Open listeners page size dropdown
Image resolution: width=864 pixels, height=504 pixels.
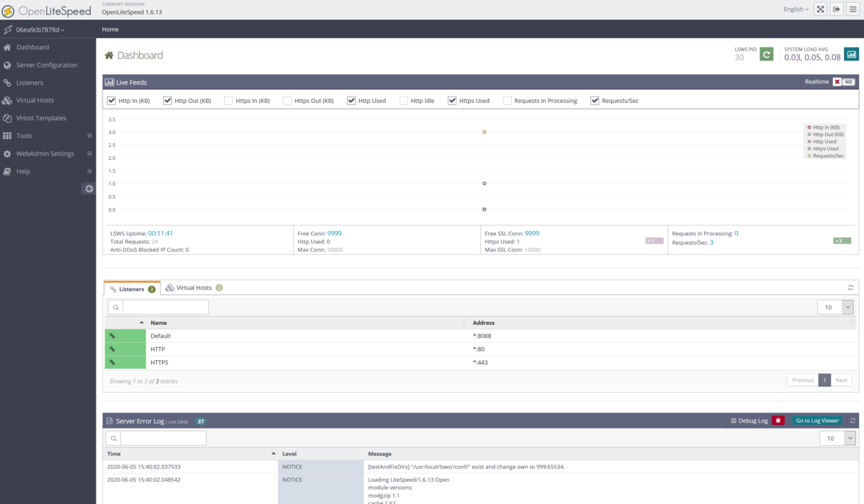835,307
